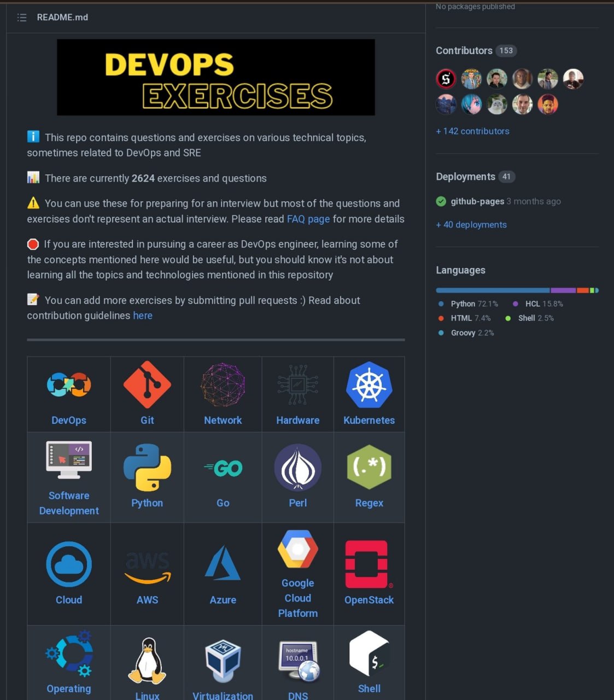Open the Cloud topic text link
The image size is (614, 700).
click(69, 600)
